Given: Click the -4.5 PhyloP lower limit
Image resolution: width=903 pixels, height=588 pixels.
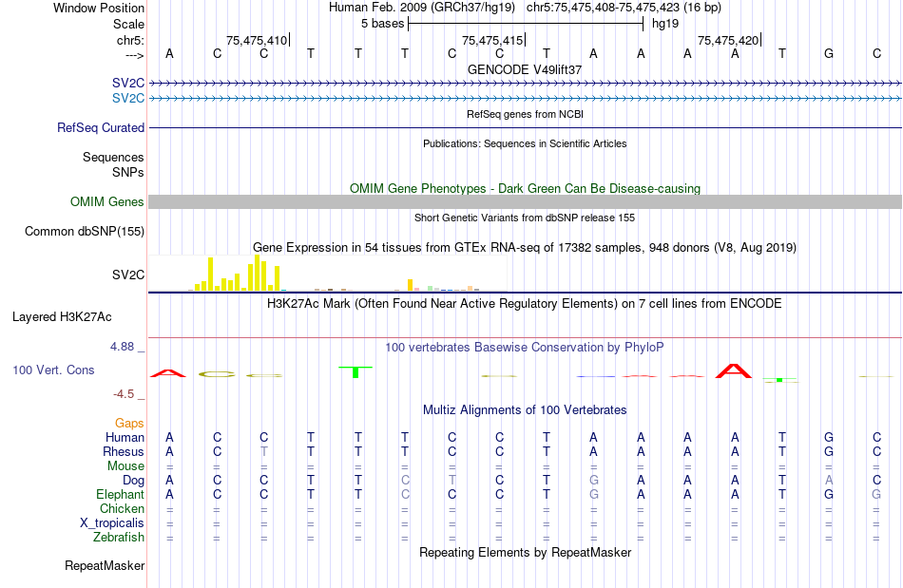Looking at the screenshot, I should [x=124, y=394].
